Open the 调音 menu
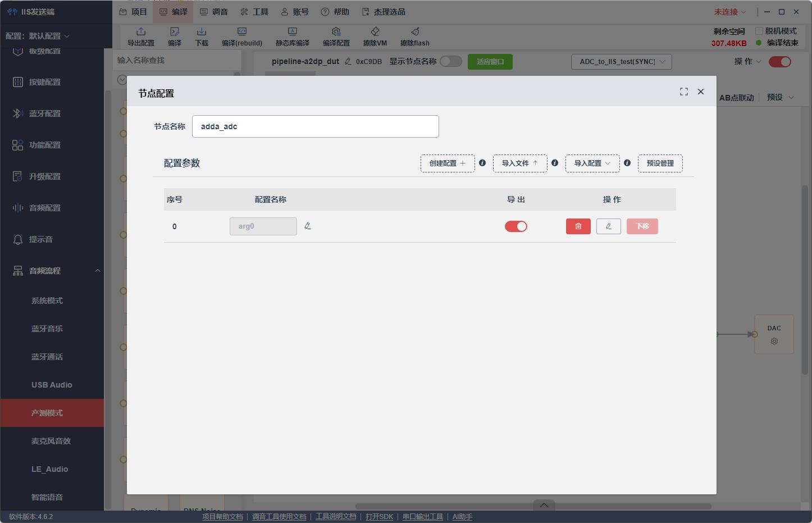This screenshot has width=812, height=523. pyautogui.click(x=214, y=12)
